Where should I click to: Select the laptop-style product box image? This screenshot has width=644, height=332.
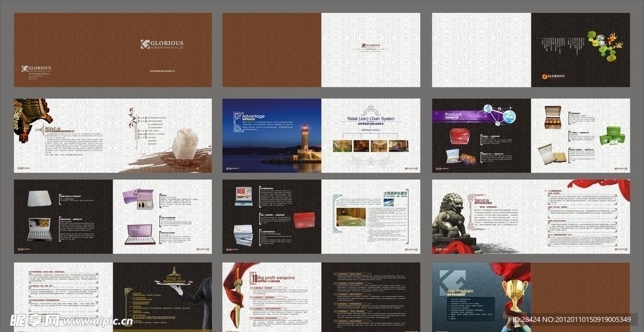(243, 196)
